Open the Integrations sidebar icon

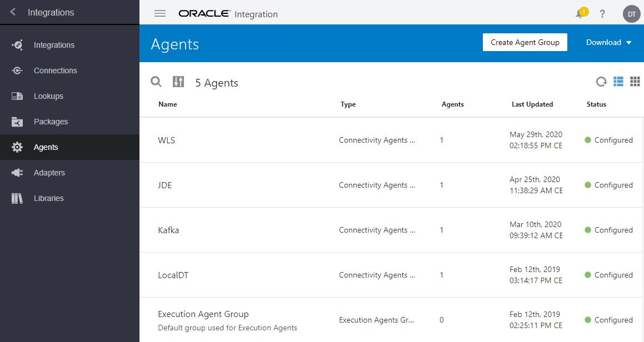point(16,45)
